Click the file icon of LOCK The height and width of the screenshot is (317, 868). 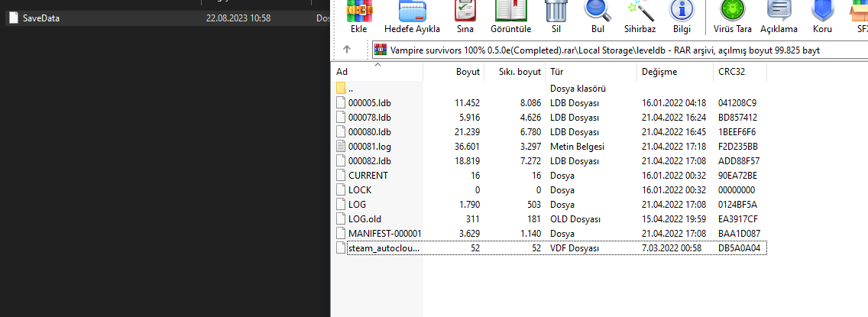click(x=341, y=190)
